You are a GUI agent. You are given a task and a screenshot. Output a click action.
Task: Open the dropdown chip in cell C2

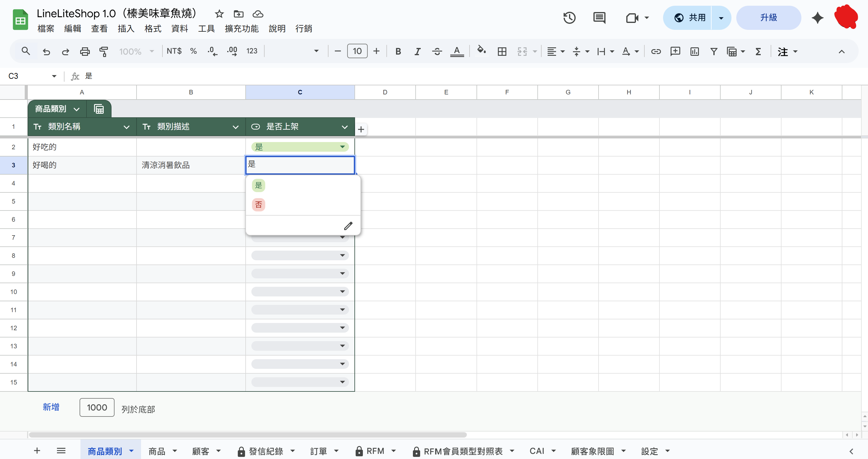[x=342, y=147]
